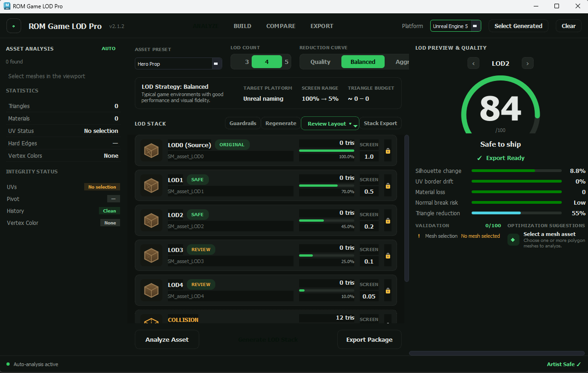
Task: Click the Clear button
Action: coord(569,26)
